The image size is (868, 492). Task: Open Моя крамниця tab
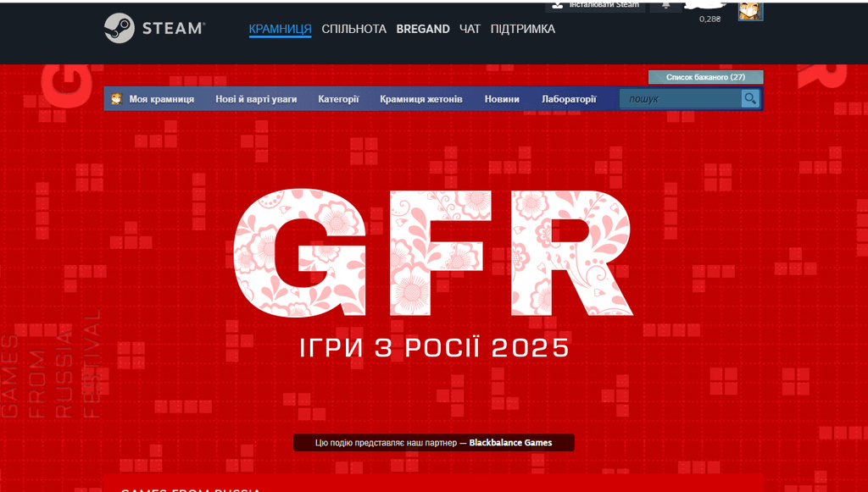[x=161, y=99]
